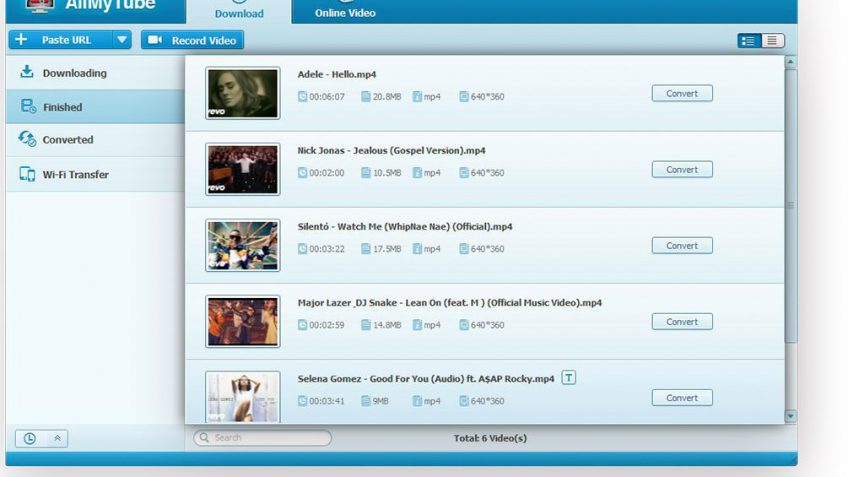Open Silentó - Watch Me thumbnail
Screen dimensions: 848x477
click(x=243, y=246)
